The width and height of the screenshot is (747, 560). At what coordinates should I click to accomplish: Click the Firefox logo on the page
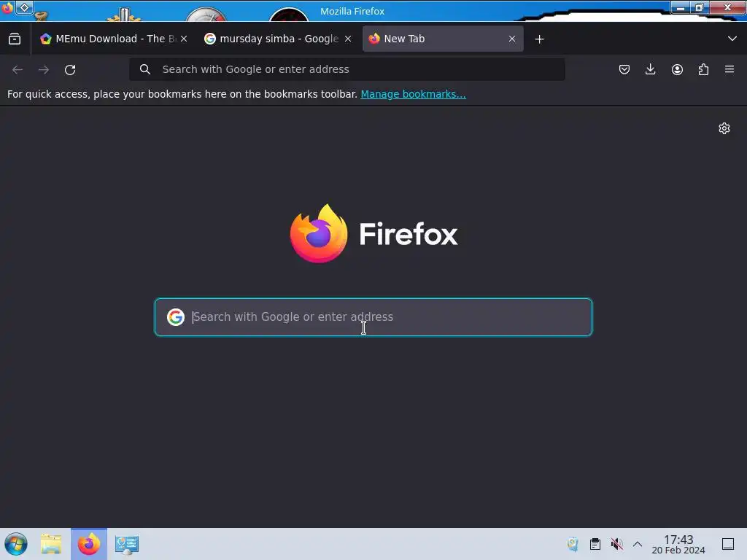pyautogui.click(x=374, y=234)
